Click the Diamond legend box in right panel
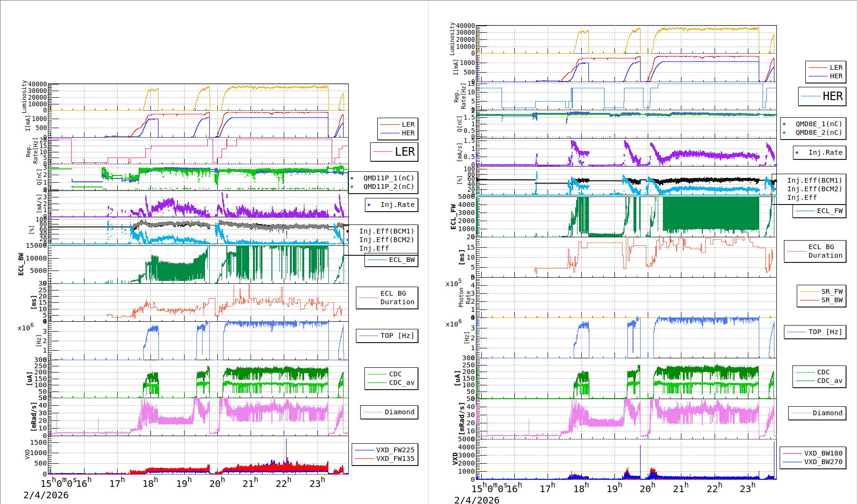Image resolution: width=857 pixels, height=504 pixels. click(817, 413)
